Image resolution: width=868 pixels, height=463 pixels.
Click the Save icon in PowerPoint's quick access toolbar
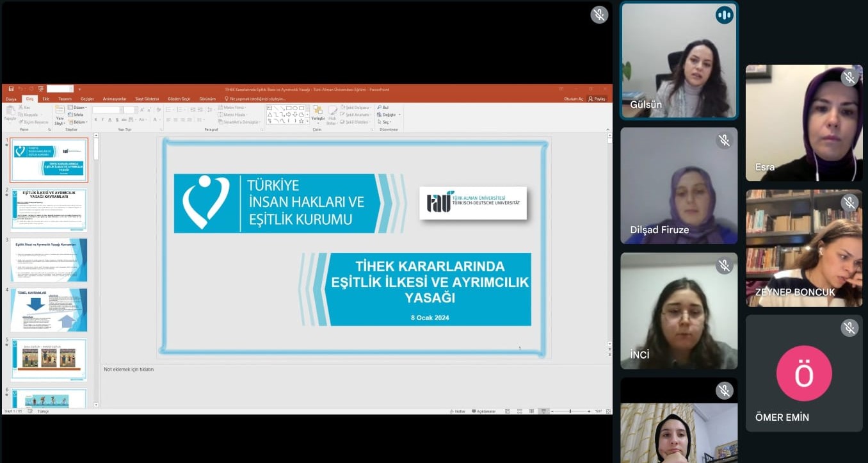point(11,89)
